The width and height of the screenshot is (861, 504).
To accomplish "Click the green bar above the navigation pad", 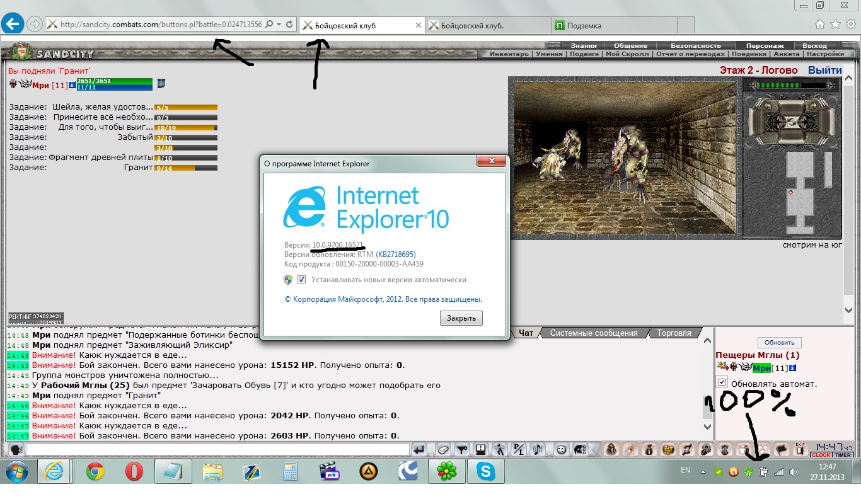I will pos(792,86).
